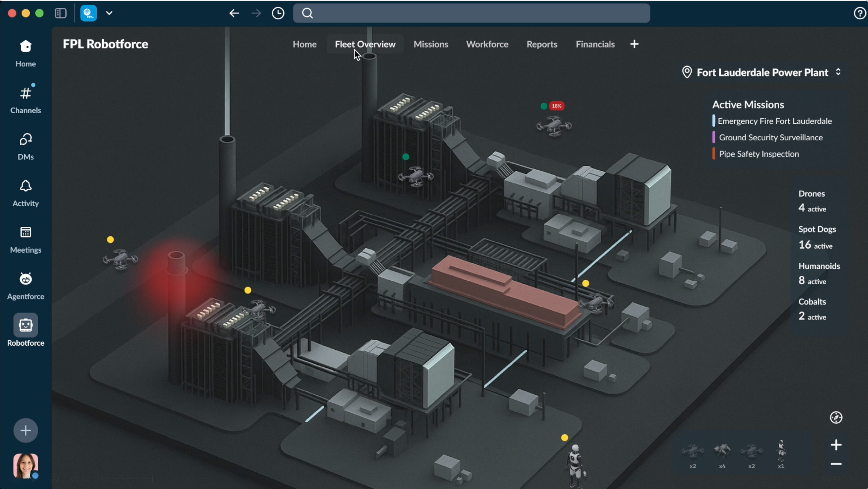The height and width of the screenshot is (489, 868).
Task: Switch to the Fleet Overview tab
Action: point(365,44)
